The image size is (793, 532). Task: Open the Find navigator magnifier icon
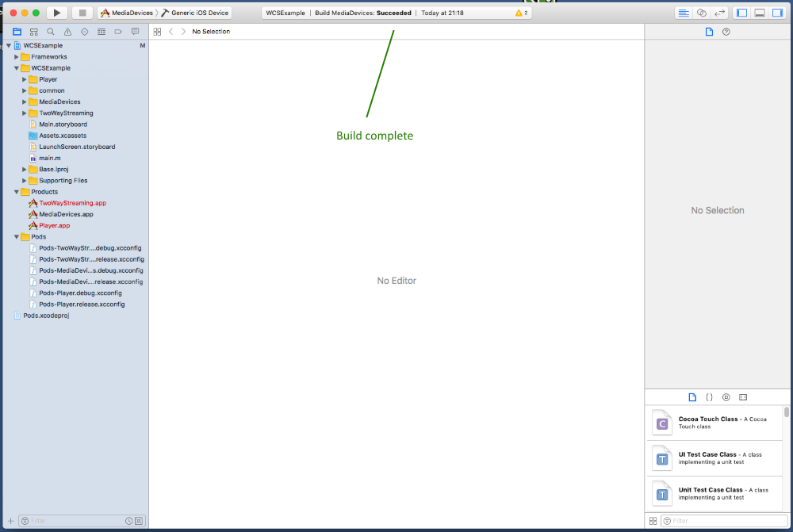[51, 32]
